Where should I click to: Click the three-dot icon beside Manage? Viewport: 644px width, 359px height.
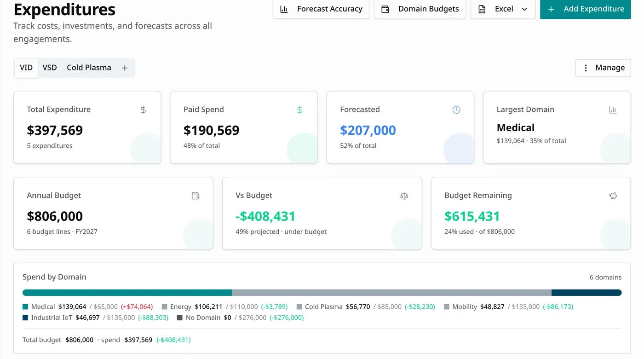(586, 68)
